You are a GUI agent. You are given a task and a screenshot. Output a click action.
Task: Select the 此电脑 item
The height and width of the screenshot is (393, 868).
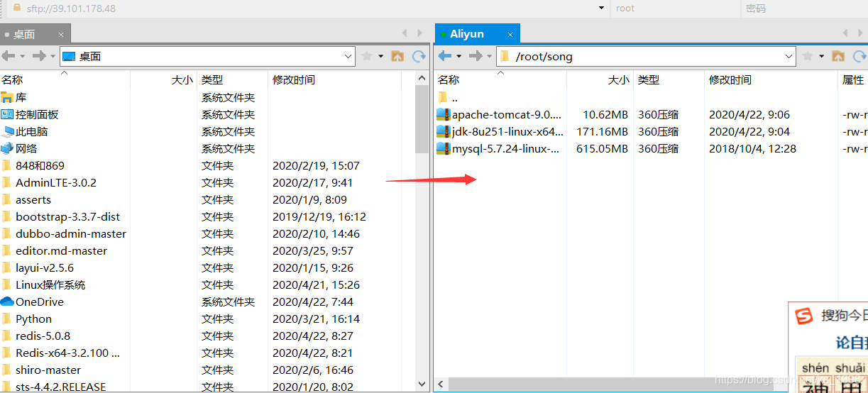coord(32,131)
